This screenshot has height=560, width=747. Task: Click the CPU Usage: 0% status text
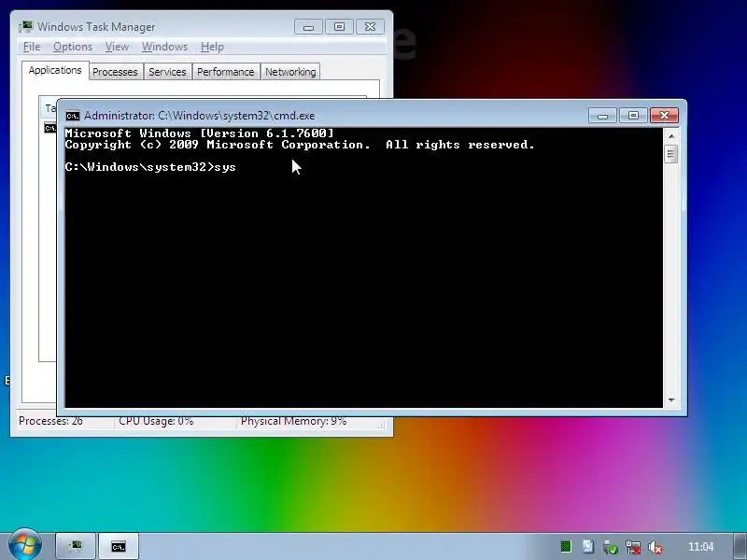click(x=156, y=421)
